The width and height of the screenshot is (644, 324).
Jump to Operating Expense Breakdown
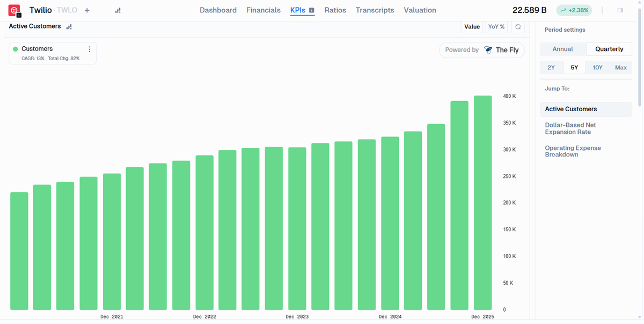tap(573, 152)
